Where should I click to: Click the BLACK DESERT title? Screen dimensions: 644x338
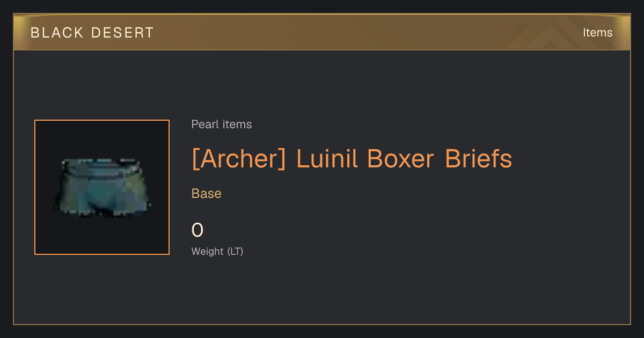92,33
